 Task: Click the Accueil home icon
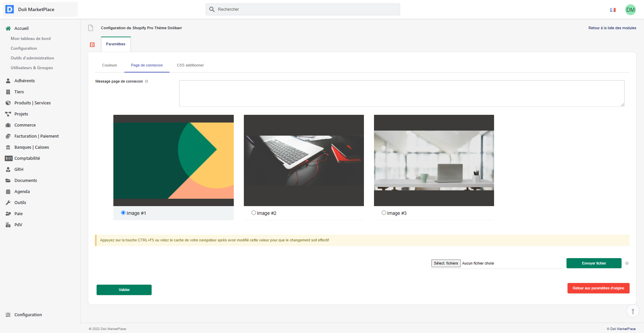[x=8, y=29]
